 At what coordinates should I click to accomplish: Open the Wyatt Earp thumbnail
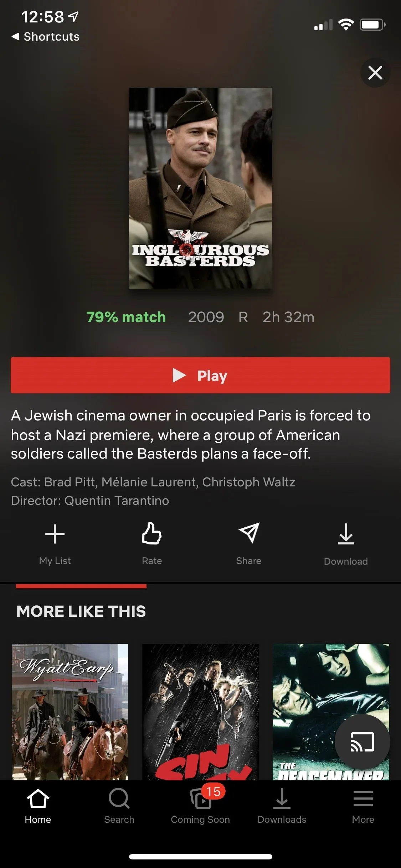click(x=70, y=712)
